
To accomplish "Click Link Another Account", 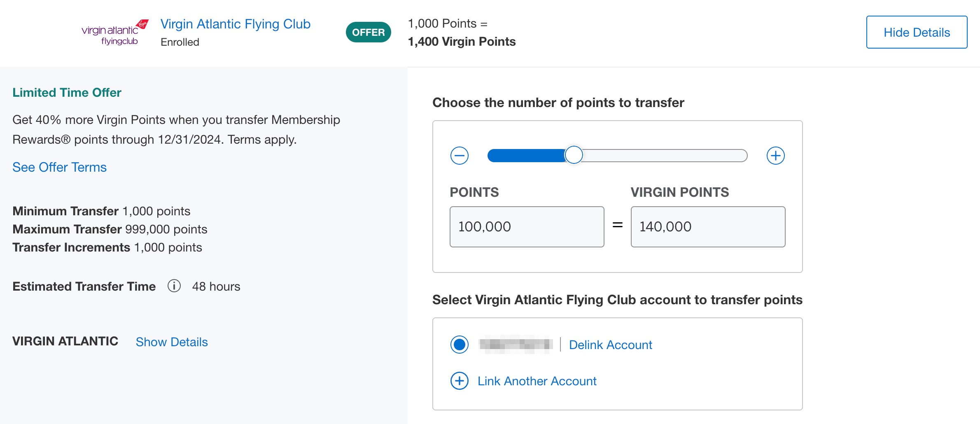I will (x=537, y=381).
